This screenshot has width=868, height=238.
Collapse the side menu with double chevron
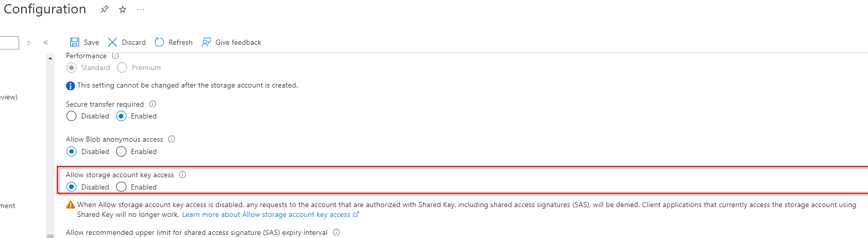coord(45,42)
